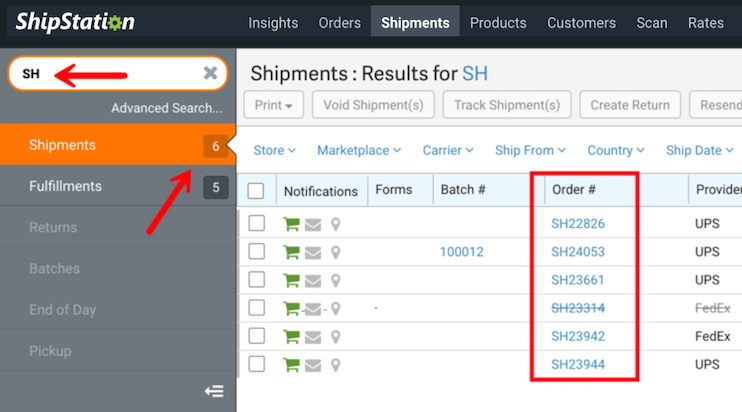Viewport: 742px width, 412px height.
Task: Check the box for order SH22826
Action: coord(256,224)
